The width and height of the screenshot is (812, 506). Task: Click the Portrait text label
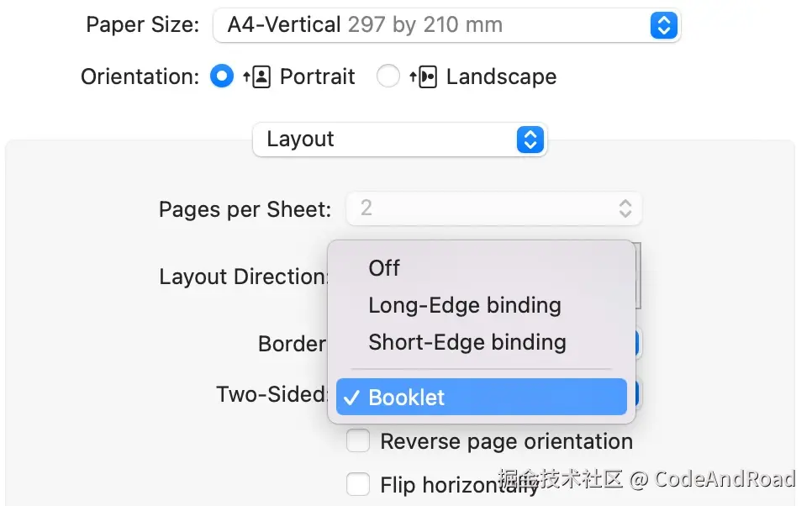tap(317, 77)
